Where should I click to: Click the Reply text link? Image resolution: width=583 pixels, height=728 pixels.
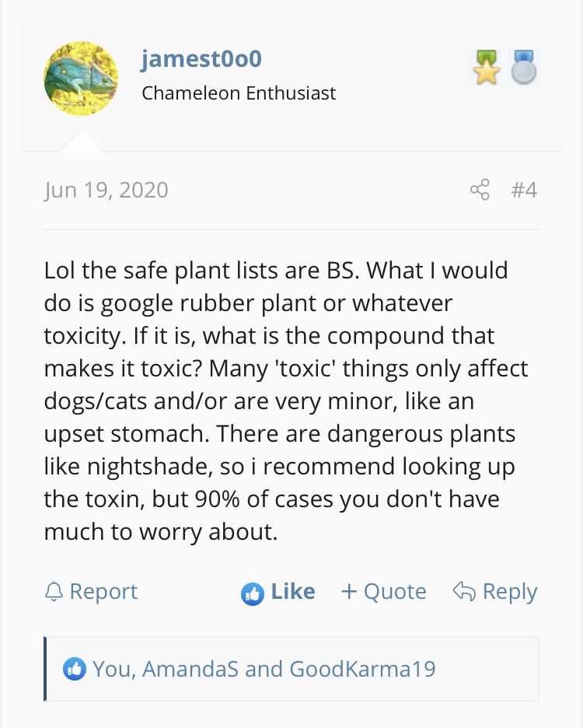coord(510,592)
